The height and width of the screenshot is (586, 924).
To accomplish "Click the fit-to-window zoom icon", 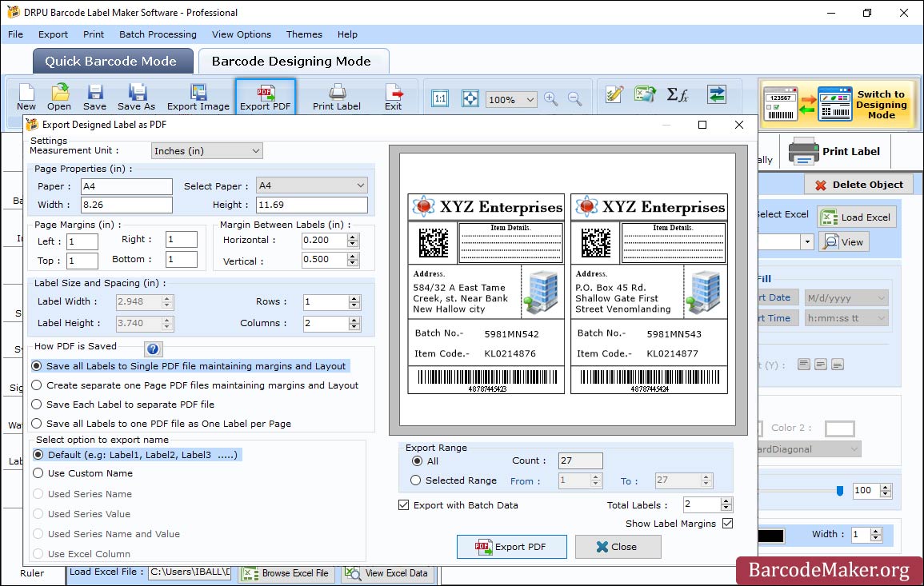I will pos(470,98).
